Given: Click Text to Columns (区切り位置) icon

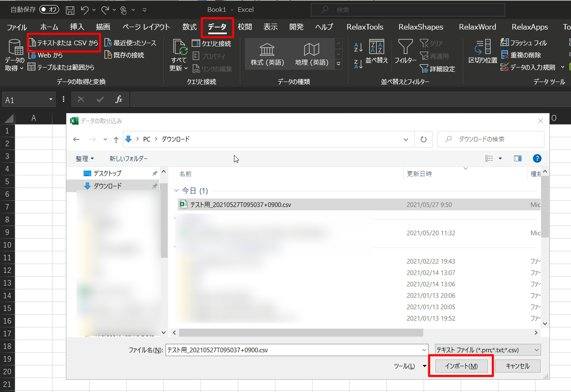Looking at the screenshot, I should click(x=483, y=47).
